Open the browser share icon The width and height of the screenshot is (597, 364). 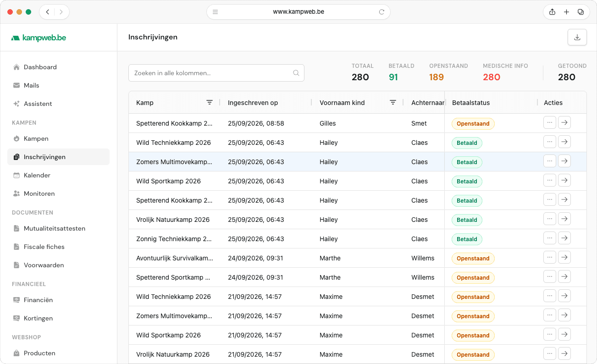point(552,12)
